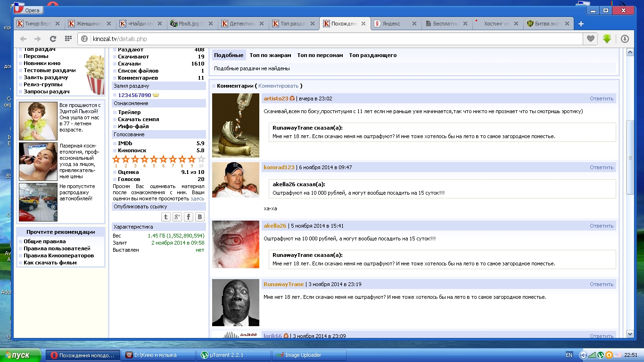The image size is (644, 362).
Task: Open the Speed Dial grid icon
Action: 68,39
